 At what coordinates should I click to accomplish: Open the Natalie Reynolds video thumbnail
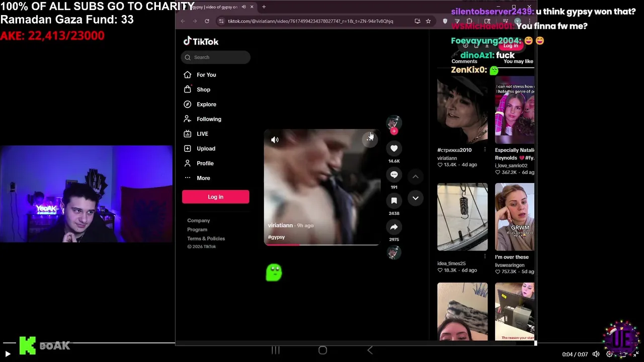515,110
